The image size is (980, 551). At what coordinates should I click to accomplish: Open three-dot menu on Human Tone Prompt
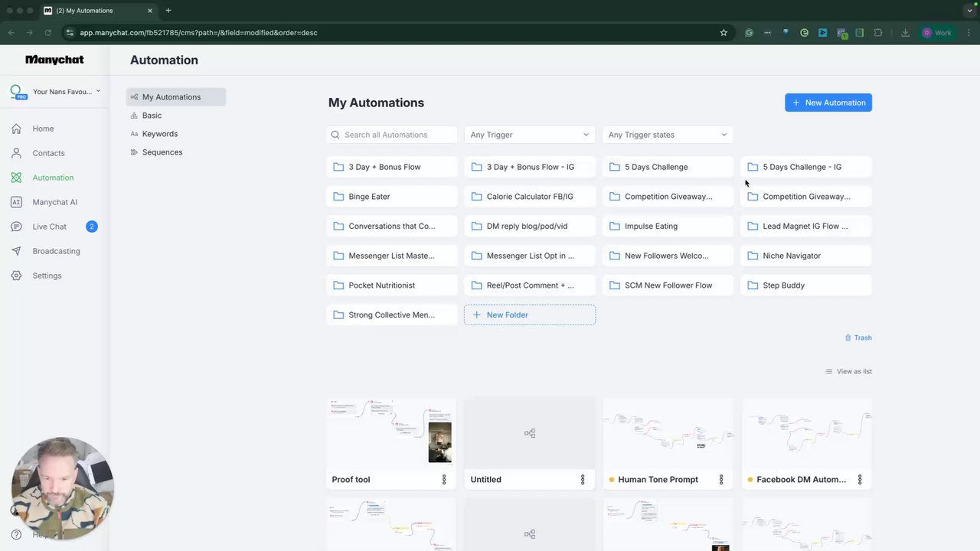tap(721, 480)
